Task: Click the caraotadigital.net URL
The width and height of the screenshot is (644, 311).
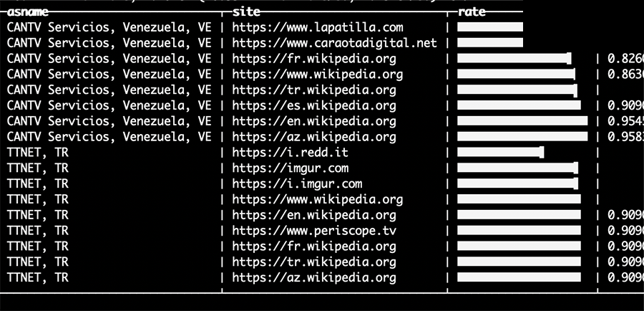Action: tap(334, 43)
